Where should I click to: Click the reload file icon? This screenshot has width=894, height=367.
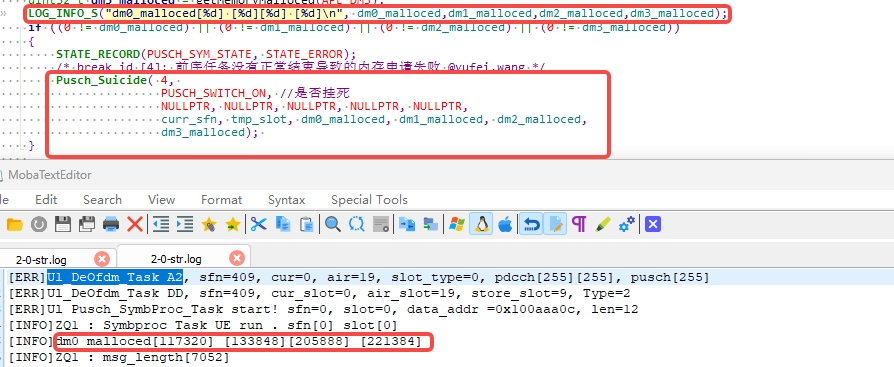pos(39,225)
